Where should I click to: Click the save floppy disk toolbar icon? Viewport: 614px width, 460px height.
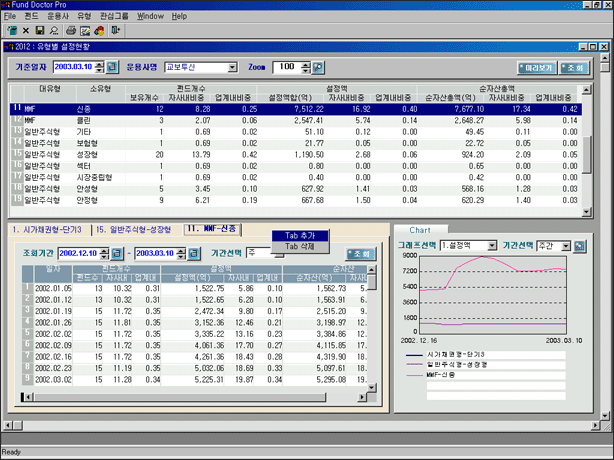pyautogui.click(x=39, y=31)
